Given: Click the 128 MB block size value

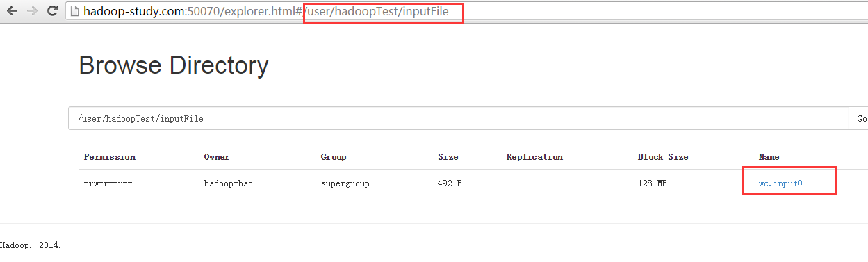Looking at the screenshot, I should click(653, 184).
